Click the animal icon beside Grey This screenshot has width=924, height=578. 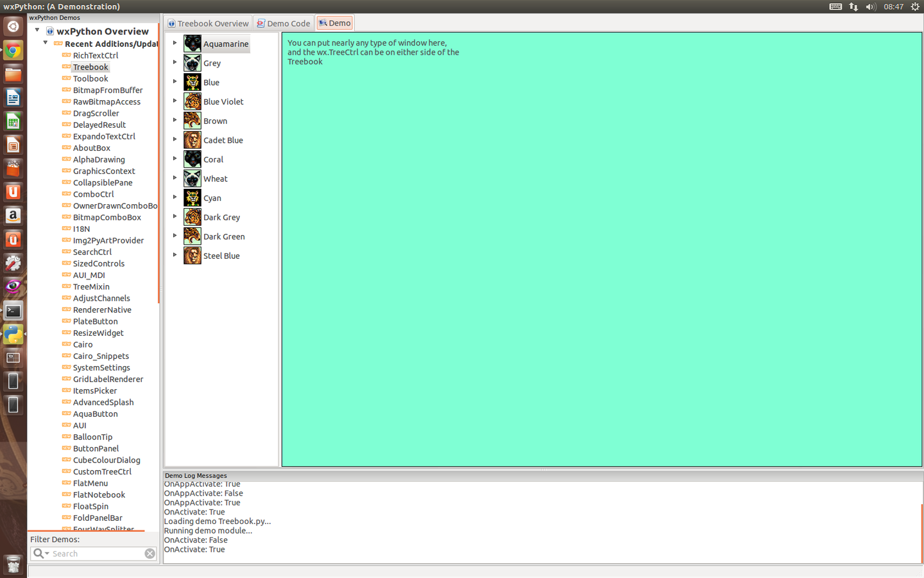click(x=193, y=63)
